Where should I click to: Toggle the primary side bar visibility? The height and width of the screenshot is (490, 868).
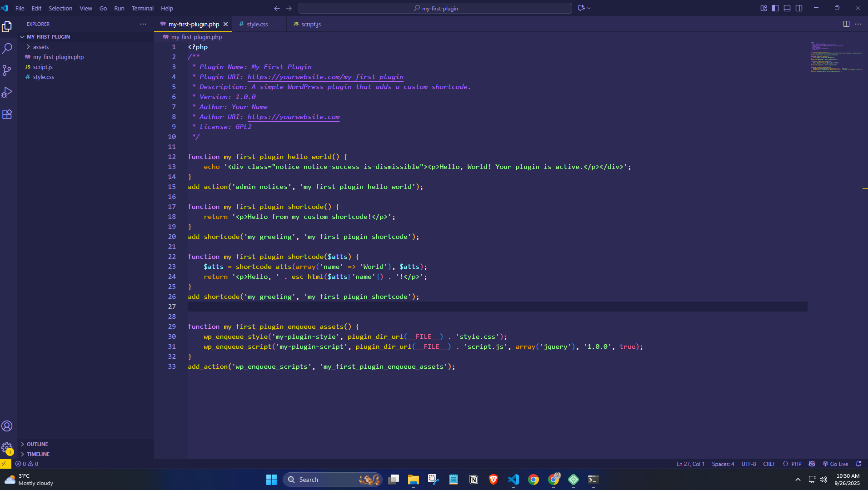[775, 8]
